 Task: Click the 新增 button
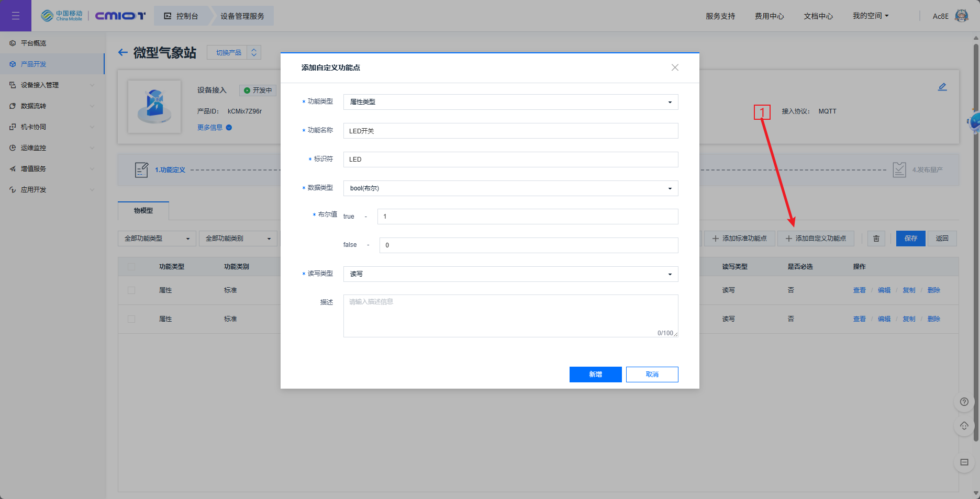point(596,375)
